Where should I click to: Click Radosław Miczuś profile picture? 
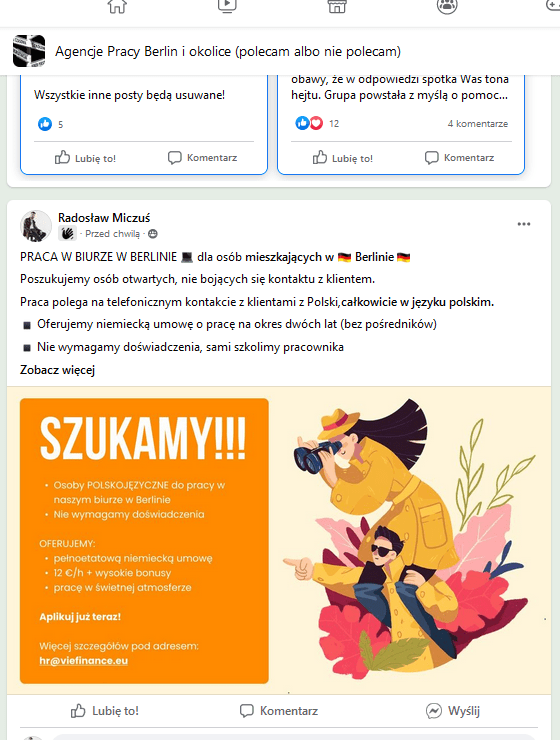[36, 226]
